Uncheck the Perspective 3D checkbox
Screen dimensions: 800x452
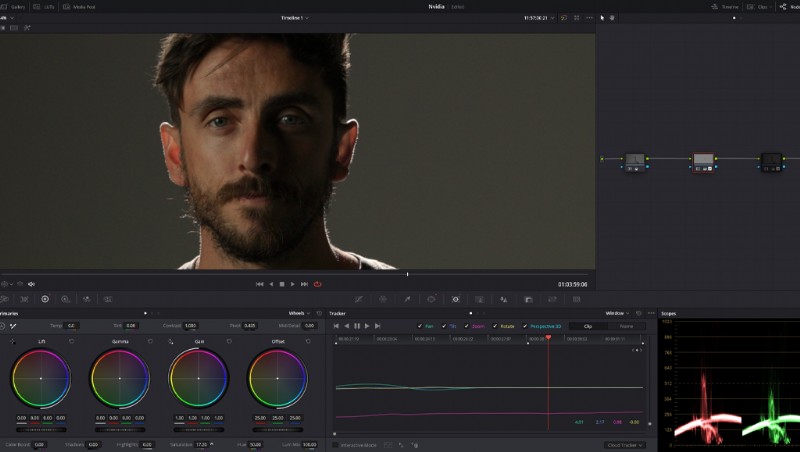[525, 326]
